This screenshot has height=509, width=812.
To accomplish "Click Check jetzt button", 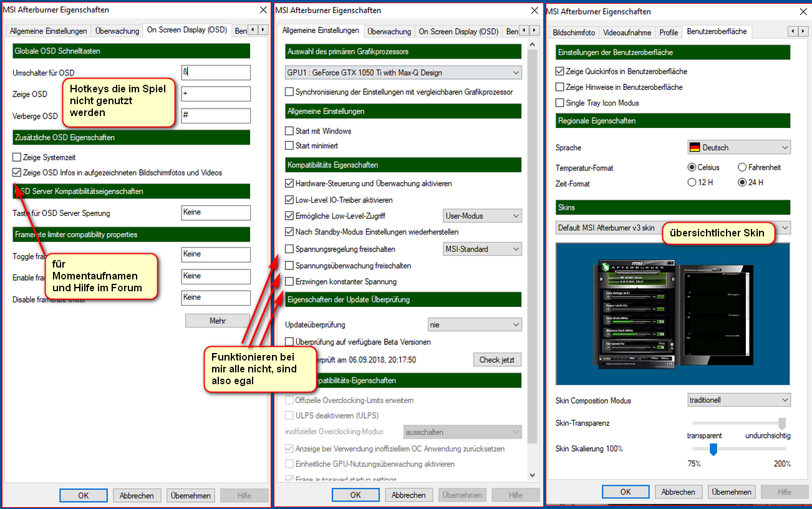I will coord(498,360).
